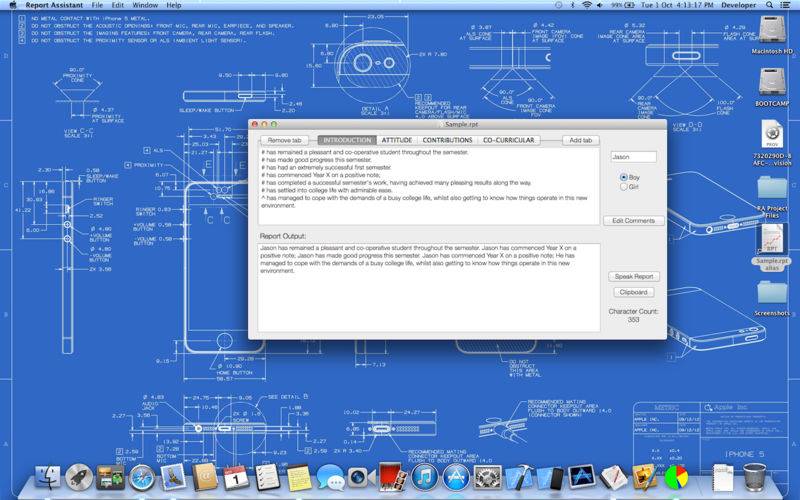800x500 pixels.
Task: Open Finder from the Dock
Action: point(47,478)
